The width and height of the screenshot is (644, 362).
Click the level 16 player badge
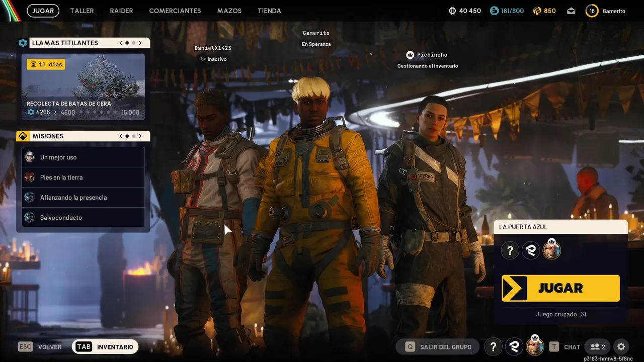click(x=592, y=11)
